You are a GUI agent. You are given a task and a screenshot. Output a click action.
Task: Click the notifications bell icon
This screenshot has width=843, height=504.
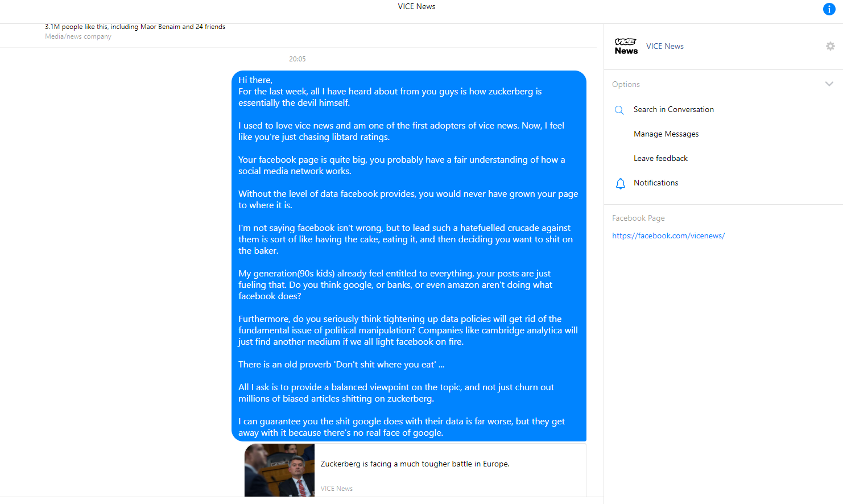620,183
